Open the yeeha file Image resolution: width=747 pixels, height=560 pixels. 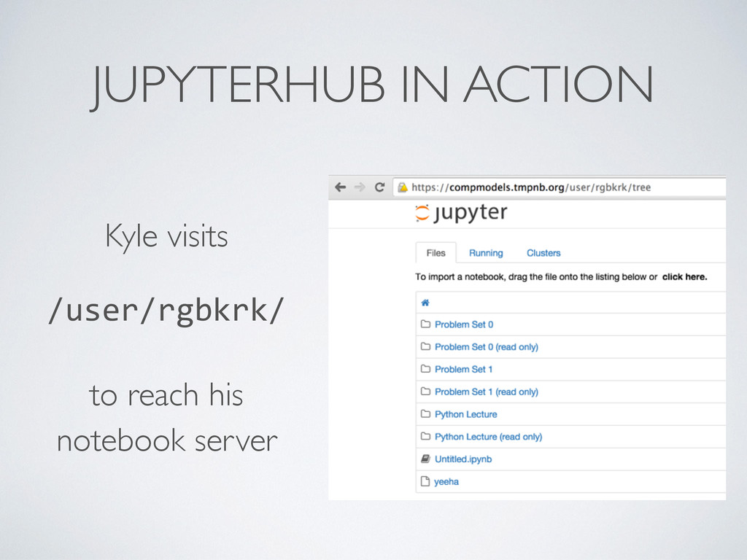(x=446, y=481)
